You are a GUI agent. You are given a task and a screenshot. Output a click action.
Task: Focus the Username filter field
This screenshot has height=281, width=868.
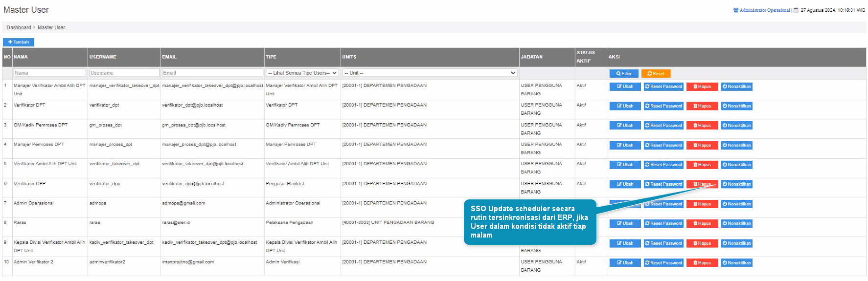[124, 73]
